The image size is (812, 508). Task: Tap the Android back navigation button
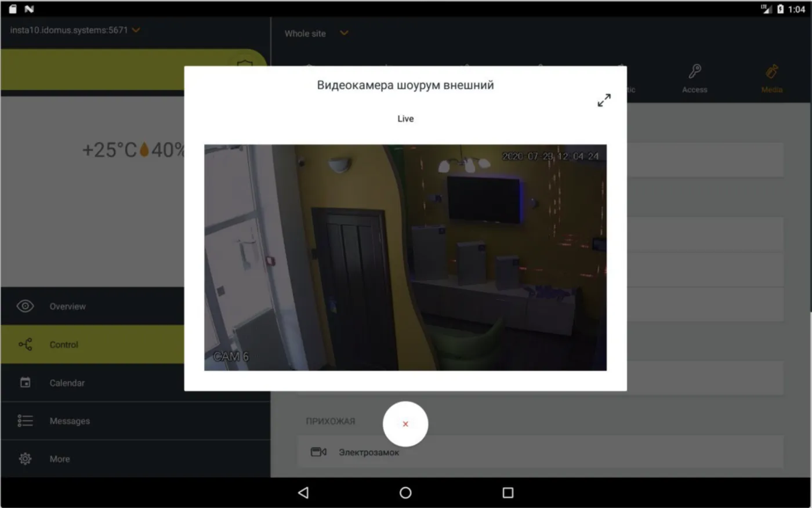(303, 492)
